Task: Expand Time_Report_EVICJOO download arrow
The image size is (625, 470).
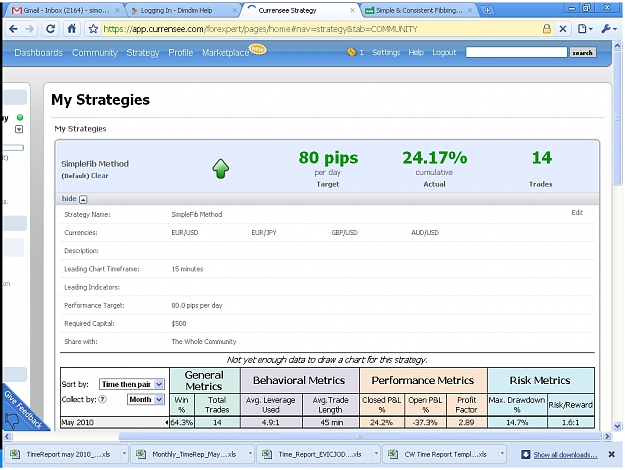Action: (376, 454)
